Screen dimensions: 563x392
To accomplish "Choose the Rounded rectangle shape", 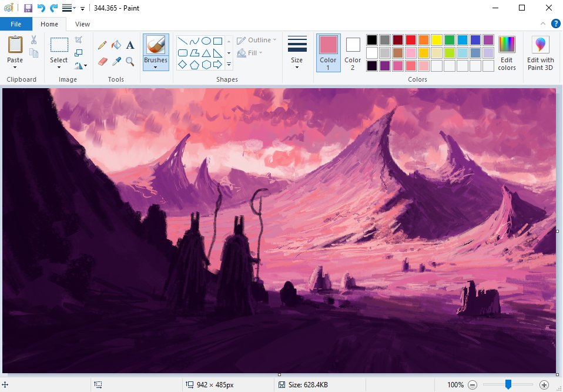I will pyautogui.click(x=182, y=53).
